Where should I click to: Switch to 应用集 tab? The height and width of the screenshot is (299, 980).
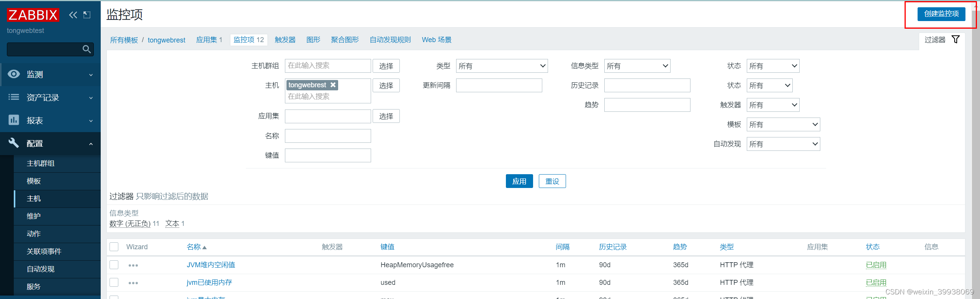coord(209,40)
